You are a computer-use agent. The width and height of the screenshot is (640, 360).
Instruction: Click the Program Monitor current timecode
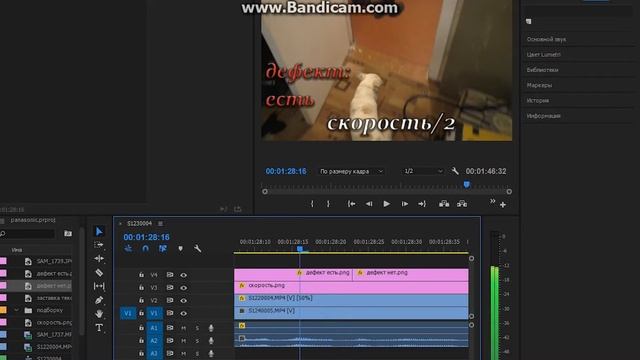286,171
